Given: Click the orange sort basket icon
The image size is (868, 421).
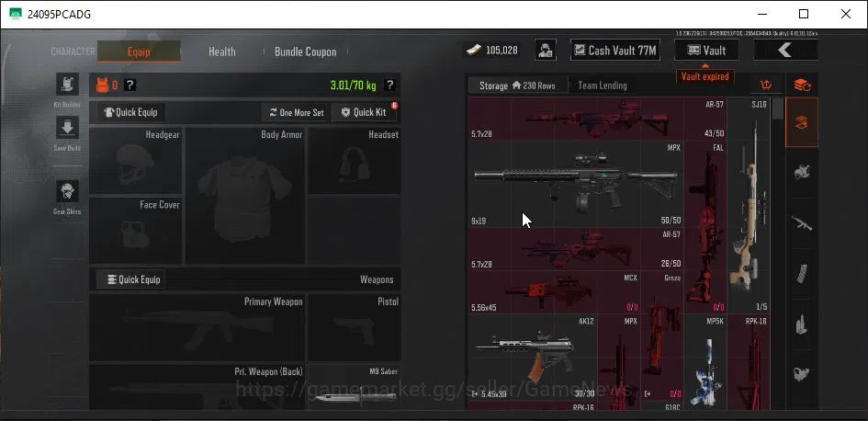Looking at the screenshot, I should click(766, 85).
